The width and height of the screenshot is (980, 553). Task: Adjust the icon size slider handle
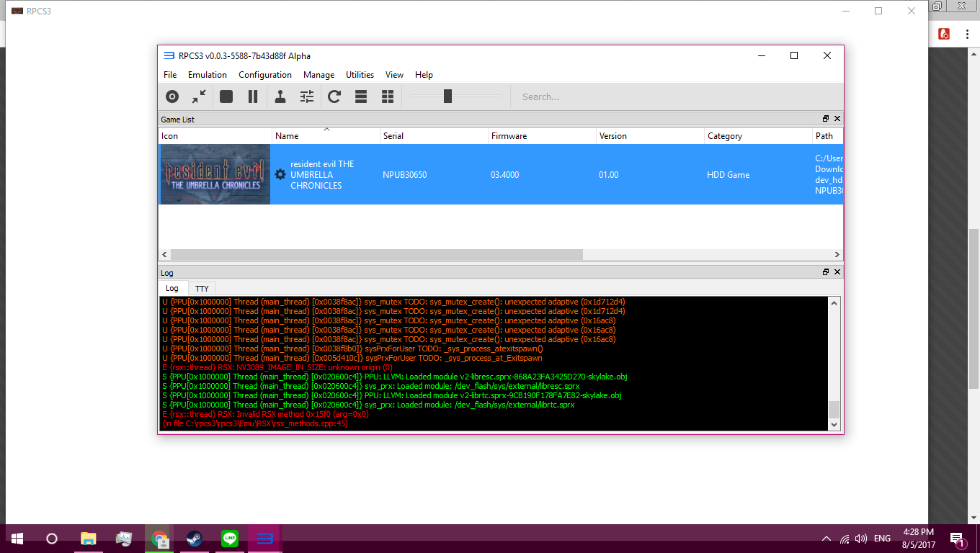click(447, 96)
